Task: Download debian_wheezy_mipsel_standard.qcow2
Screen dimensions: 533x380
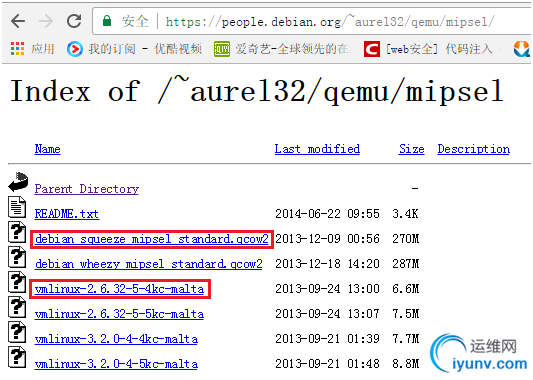Action: pos(149,264)
